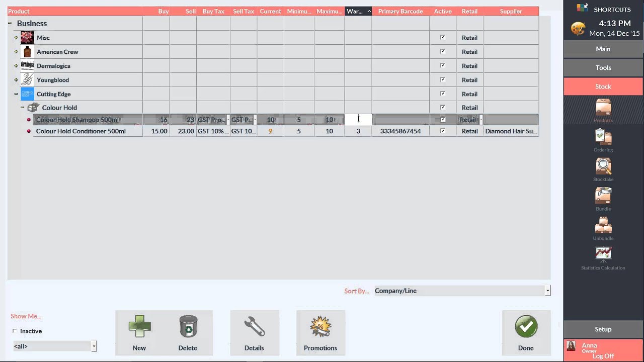
Task: Click Diamond Hair Su... supplier cell
Action: (511, 131)
